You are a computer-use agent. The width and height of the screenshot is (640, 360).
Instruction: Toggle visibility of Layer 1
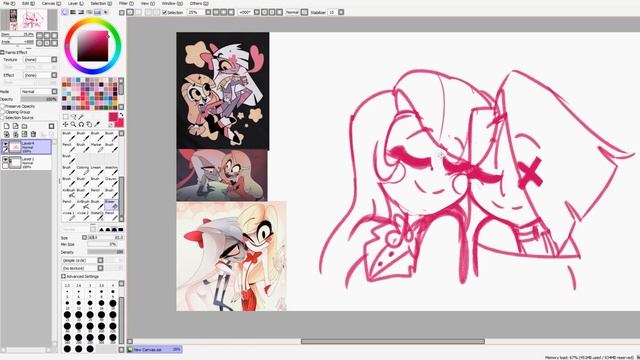[x=5, y=160]
